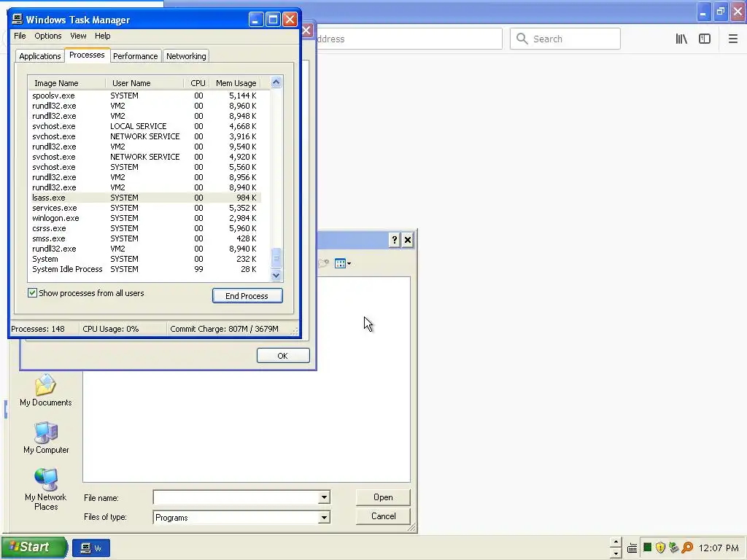
Task: Sort by the User Name column header
Action: pyautogui.click(x=144, y=83)
